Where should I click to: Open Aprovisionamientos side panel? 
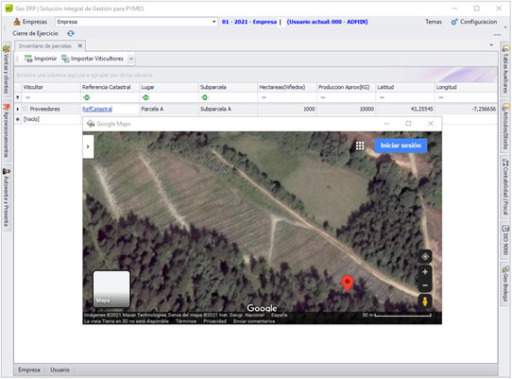pos(6,130)
